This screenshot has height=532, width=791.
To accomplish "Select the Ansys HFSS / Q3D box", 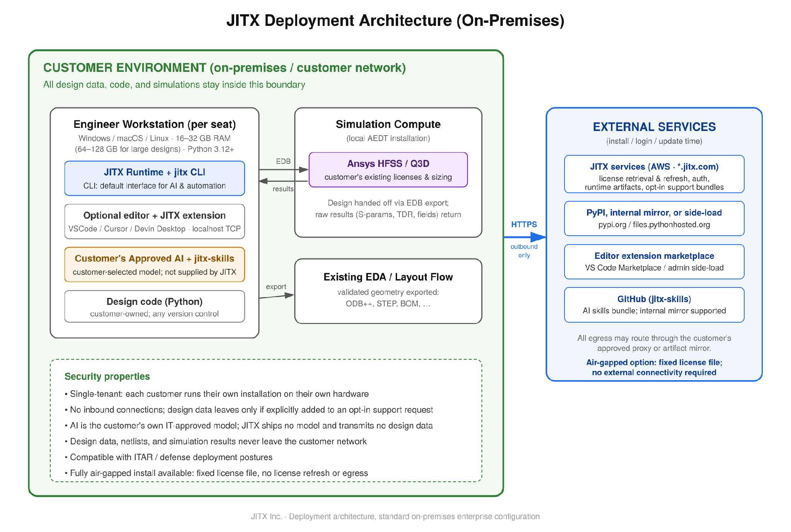I will pos(388,170).
